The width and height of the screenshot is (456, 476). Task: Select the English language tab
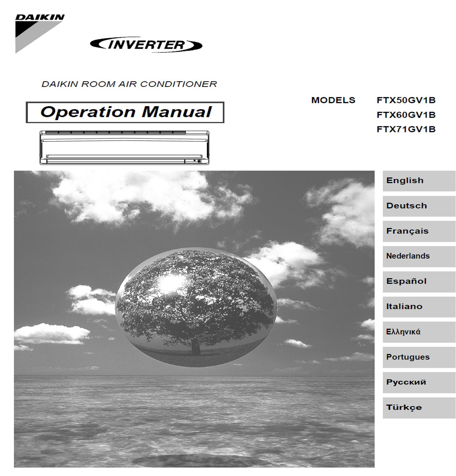(x=418, y=181)
